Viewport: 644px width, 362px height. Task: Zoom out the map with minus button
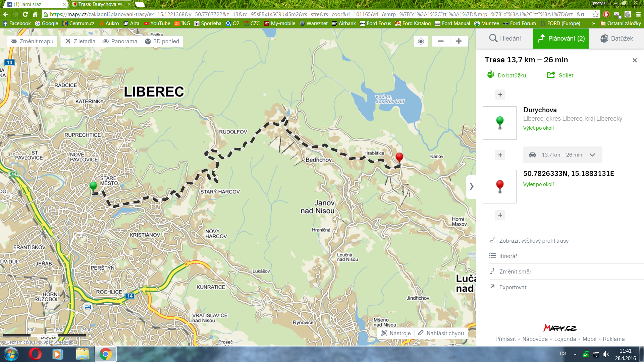point(441,41)
